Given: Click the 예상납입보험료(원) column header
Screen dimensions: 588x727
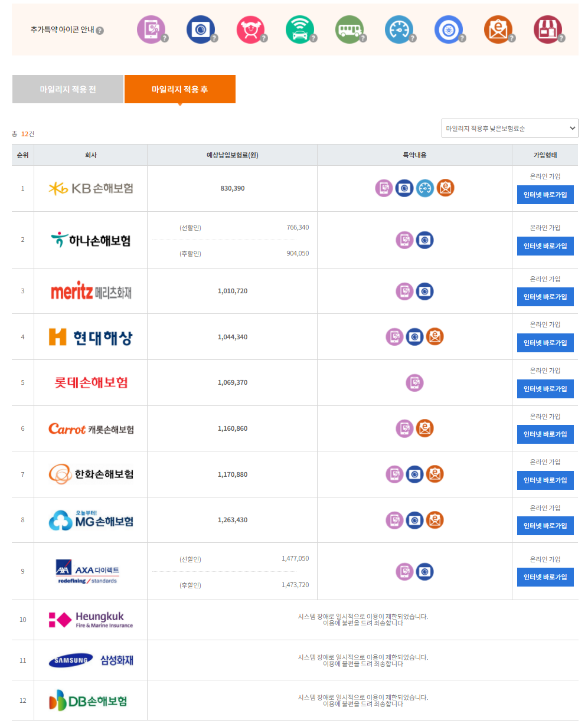Looking at the screenshot, I should (x=233, y=155).
